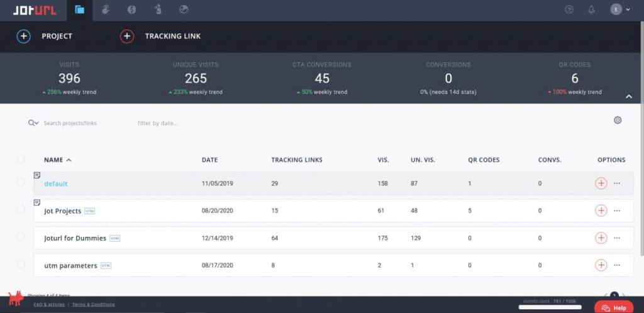Add link to default project plus icon
Screen dimensions: 644x313
pyautogui.click(x=601, y=183)
